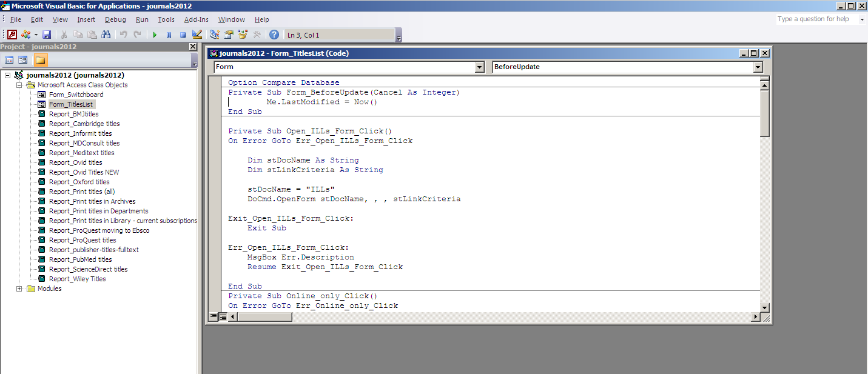Open Project pane toolbar options arrow

pyautogui.click(x=194, y=60)
